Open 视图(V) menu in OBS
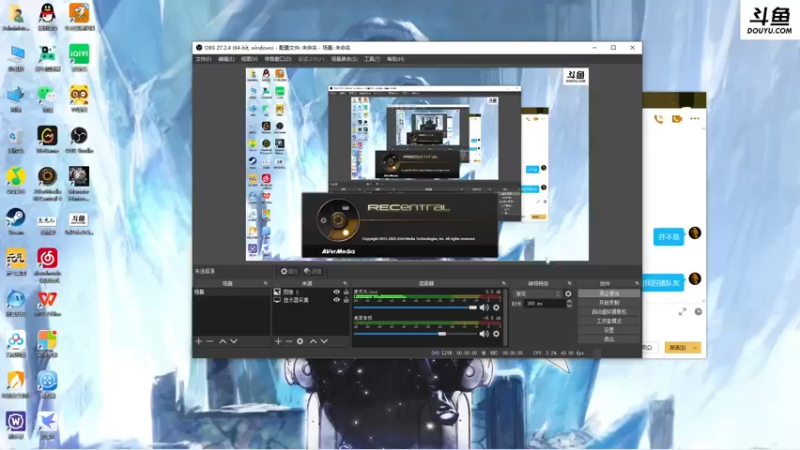800x450 pixels. [249, 59]
